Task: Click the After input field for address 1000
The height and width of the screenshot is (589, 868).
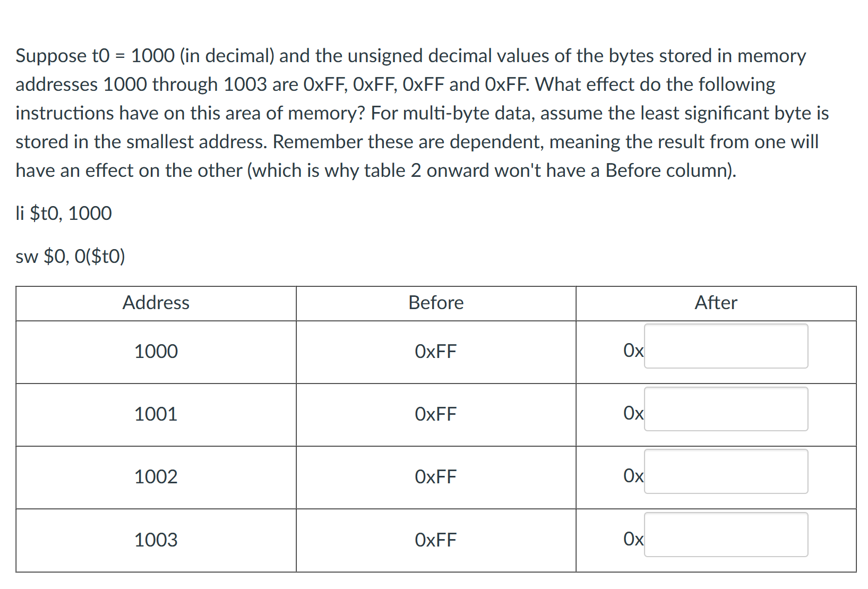Action: tap(726, 346)
